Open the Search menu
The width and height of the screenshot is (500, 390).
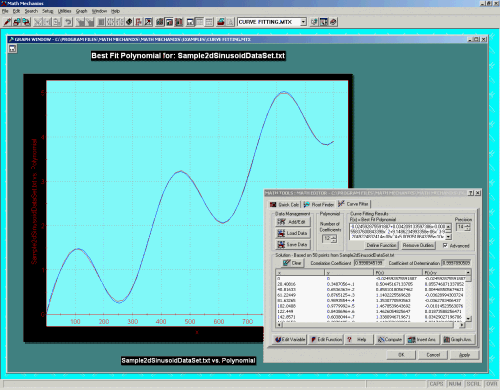point(31,11)
